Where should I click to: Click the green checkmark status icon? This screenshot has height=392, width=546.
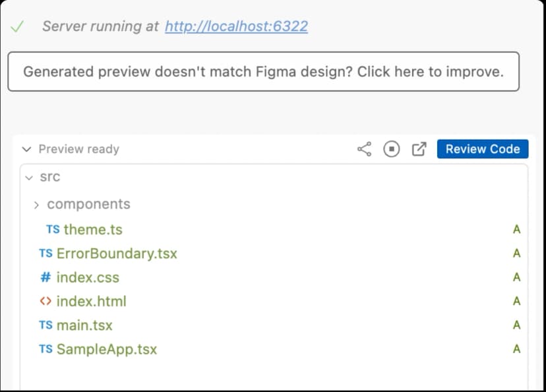tap(17, 26)
